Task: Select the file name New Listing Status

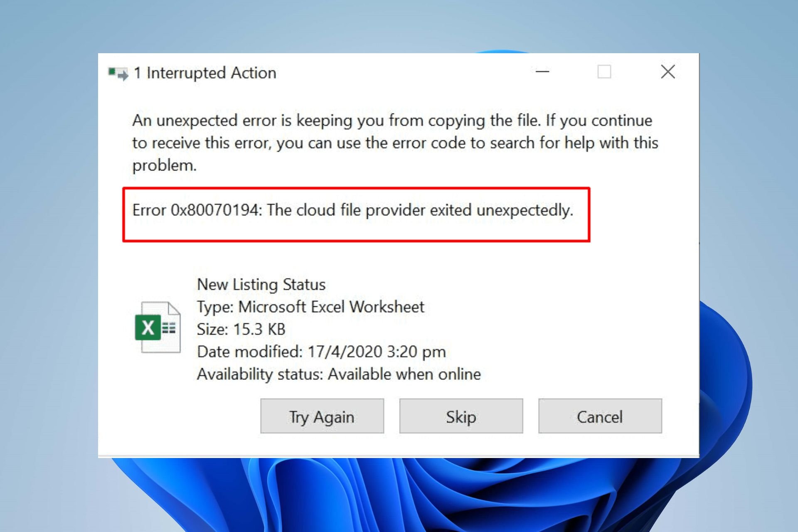Action: pyautogui.click(x=261, y=284)
